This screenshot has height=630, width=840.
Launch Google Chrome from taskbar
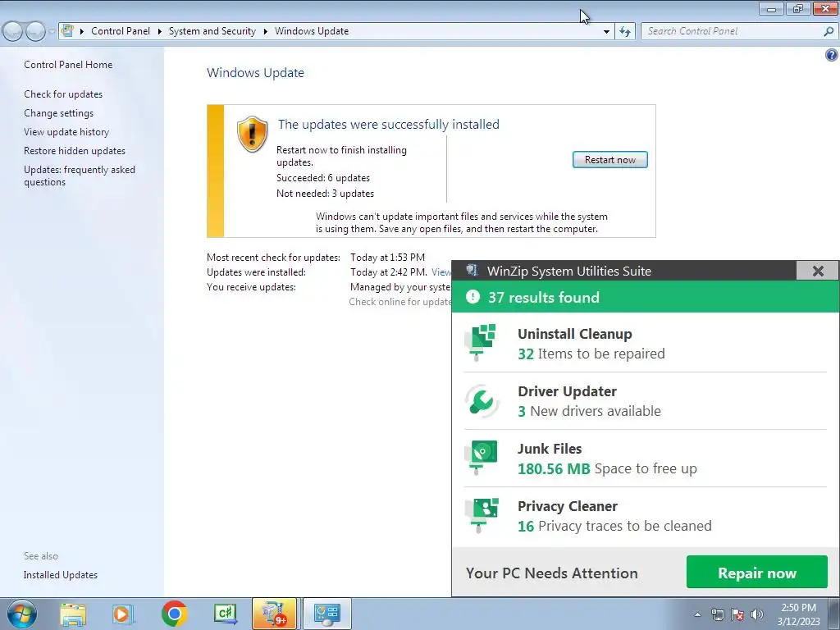[x=174, y=614]
